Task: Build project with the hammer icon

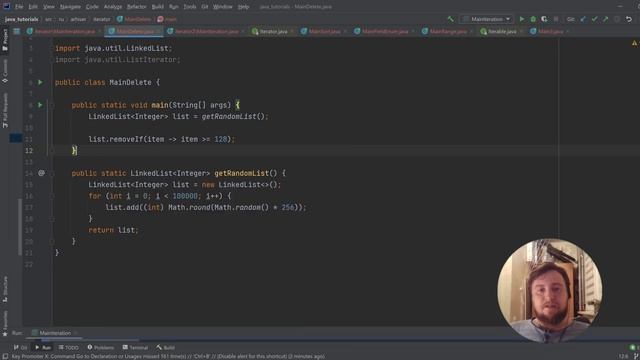Action: coord(451,19)
